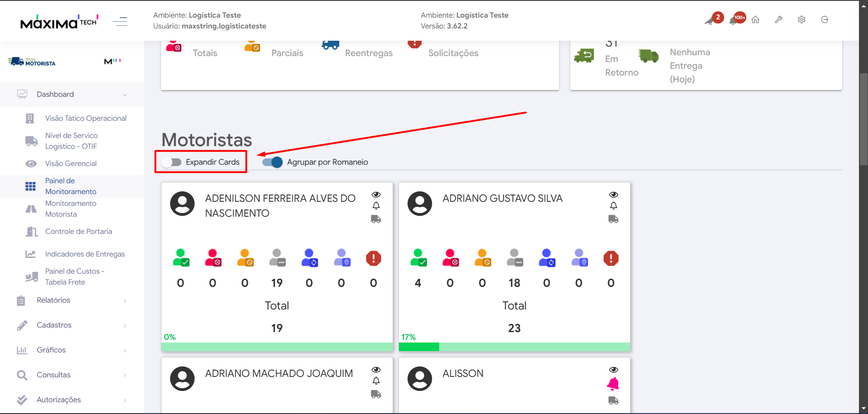Image resolution: width=868 pixels, height=414 pixels.
Task: Click the MaximaTech logo
Action: 59,21
